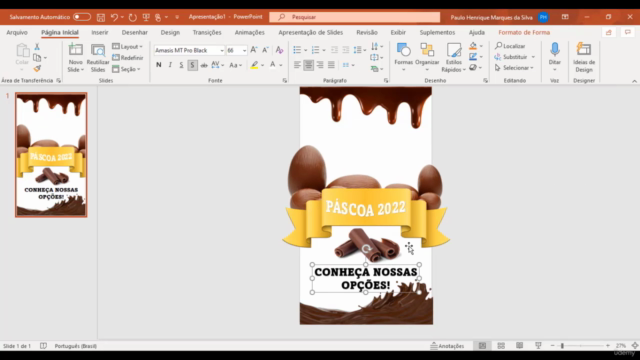This screenshot has width=640, height=360.
Task: Select slide 1 thumbnail
Action: [51, 155]
